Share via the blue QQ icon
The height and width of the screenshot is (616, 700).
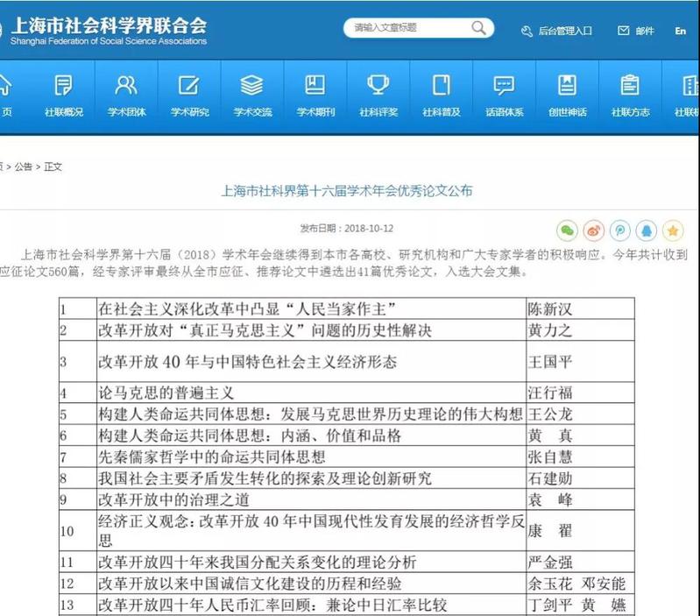click(x=647, y=230)
